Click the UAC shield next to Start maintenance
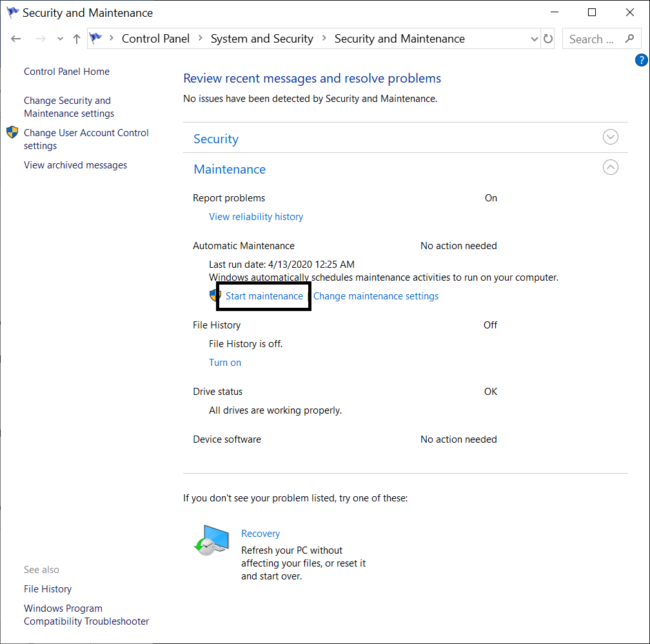Viewport: 650px width, 644px height. point(214,295)
